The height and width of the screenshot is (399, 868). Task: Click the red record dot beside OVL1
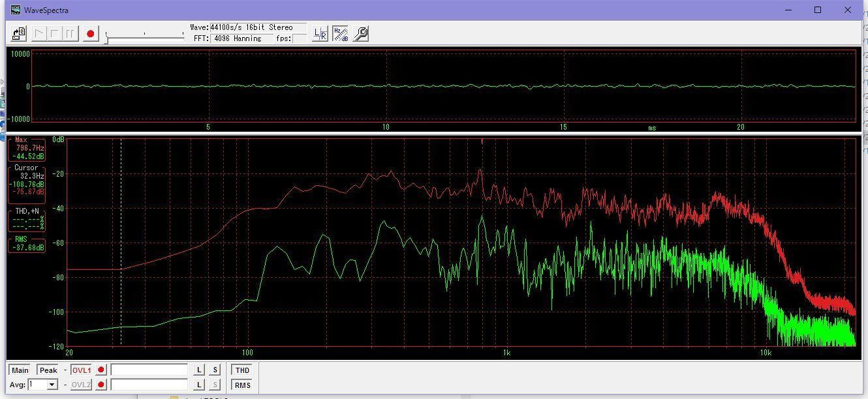(101, 370)
